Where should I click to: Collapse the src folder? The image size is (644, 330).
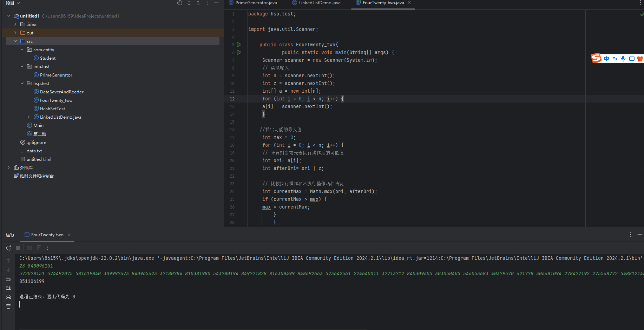click(15, 41)
